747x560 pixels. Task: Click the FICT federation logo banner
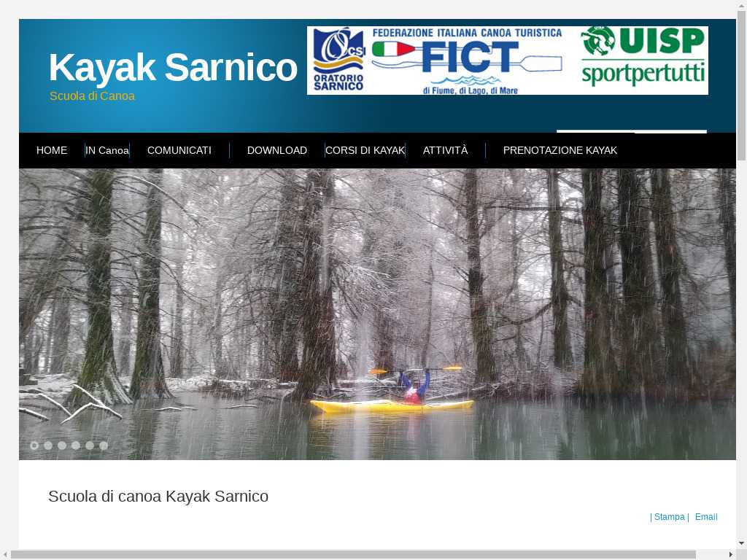click(468, 61)
